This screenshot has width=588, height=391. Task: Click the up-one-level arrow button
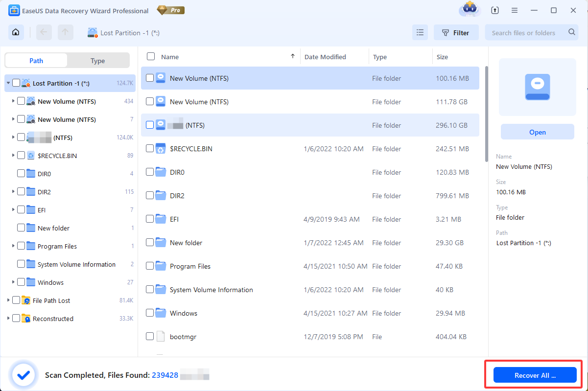tap(65, 33)
